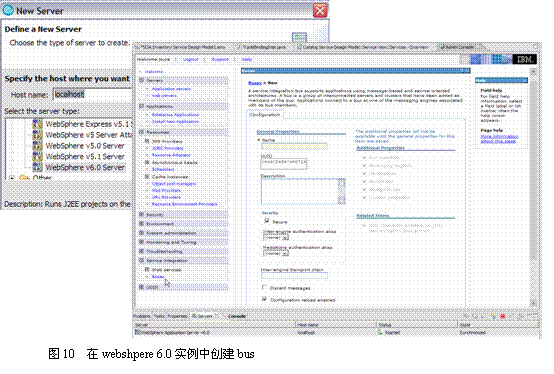Image resolution: width=554 pixels, height=374 pixels.
Task: Click the WebSphere v5.0 Server icon
Action: 37,146
